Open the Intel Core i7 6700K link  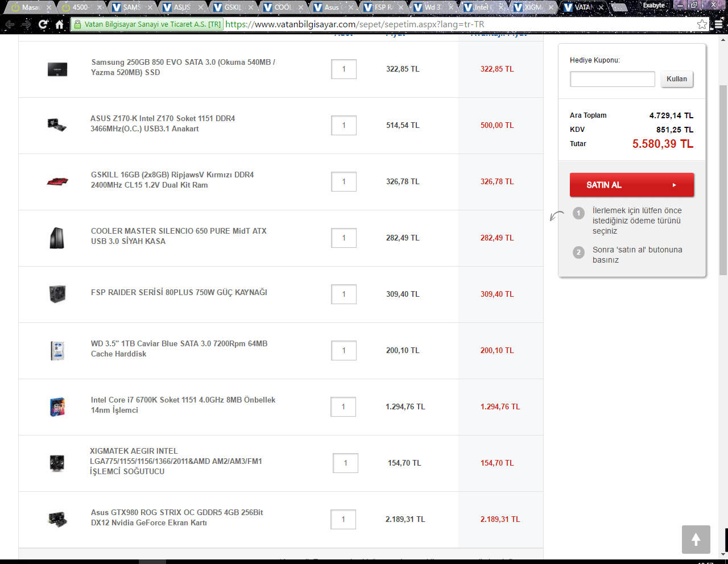(x=183, y=405)
